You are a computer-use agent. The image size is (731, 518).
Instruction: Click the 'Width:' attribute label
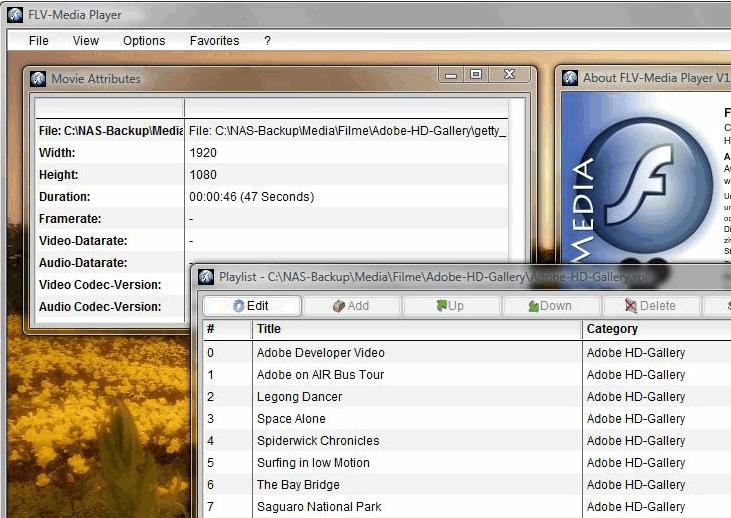(x=57, y=153)
